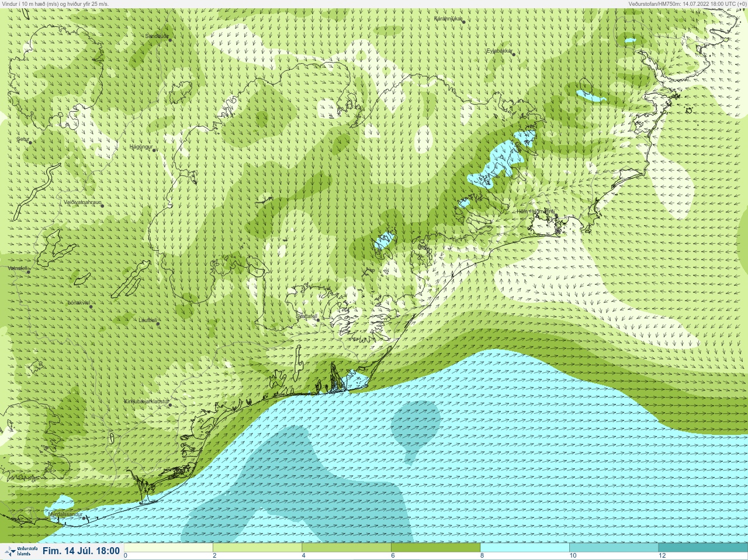Click the 0–2 m/s legend color swatch
This screenshot has width=748, height=560.
[x=169, y=548]
